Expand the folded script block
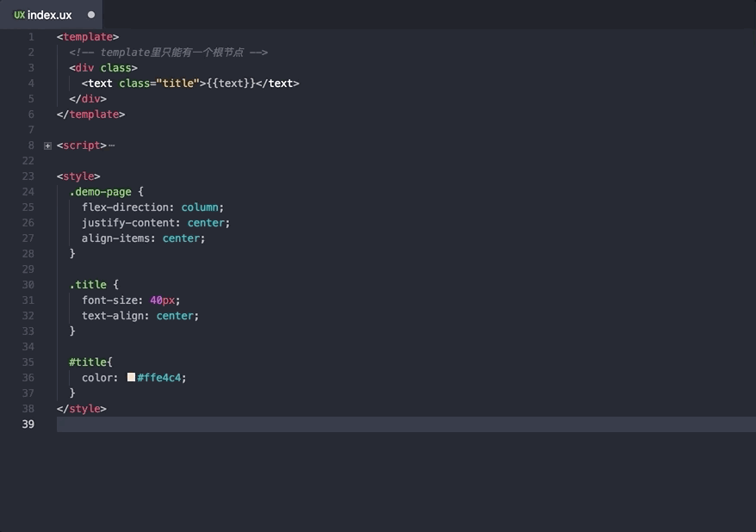 click(x=47, y=145)
